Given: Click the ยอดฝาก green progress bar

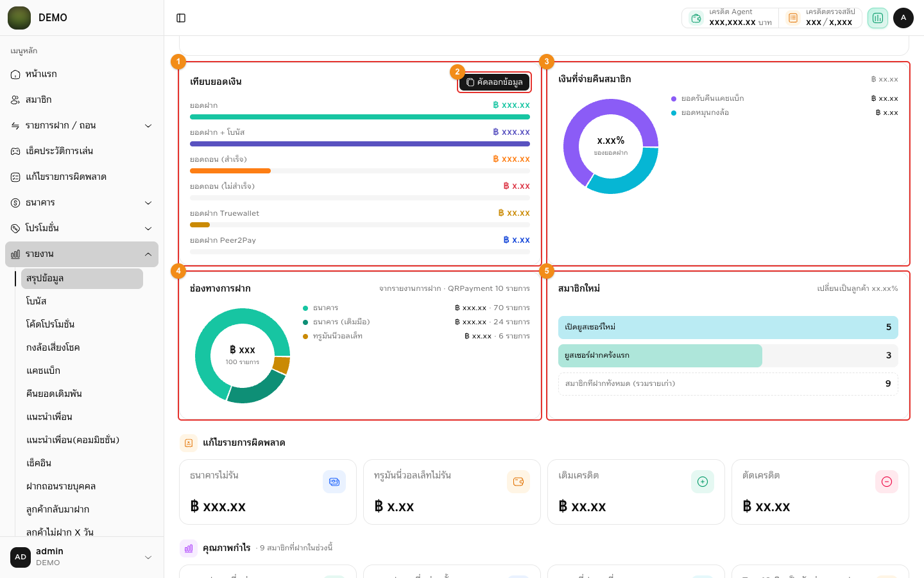Looking at the screenshot, I should 360,117.
